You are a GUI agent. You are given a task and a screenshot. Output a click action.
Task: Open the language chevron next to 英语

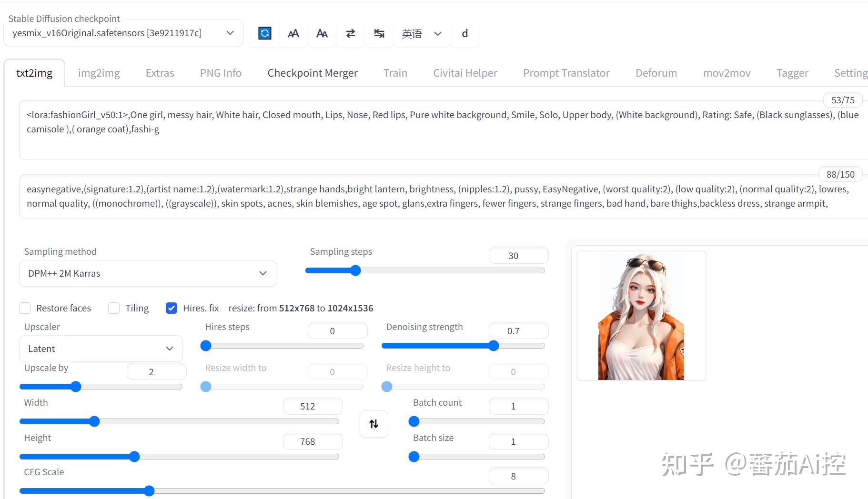tap(438, 34)
